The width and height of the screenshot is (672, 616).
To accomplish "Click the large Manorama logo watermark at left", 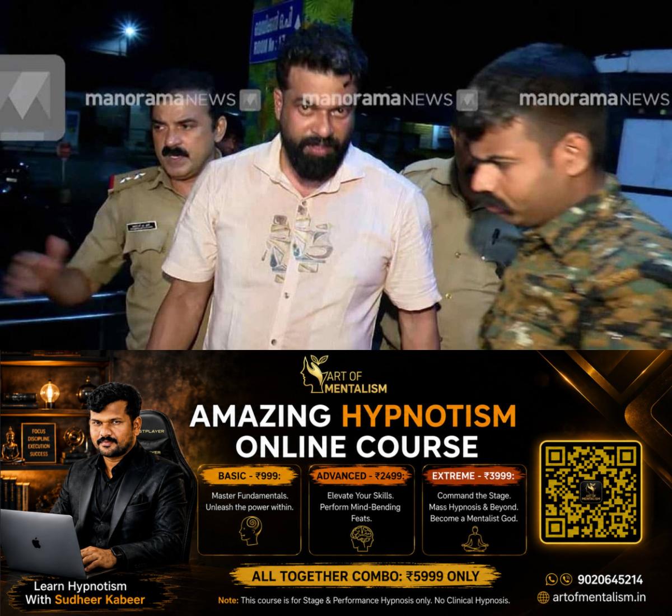I will 32,97.
